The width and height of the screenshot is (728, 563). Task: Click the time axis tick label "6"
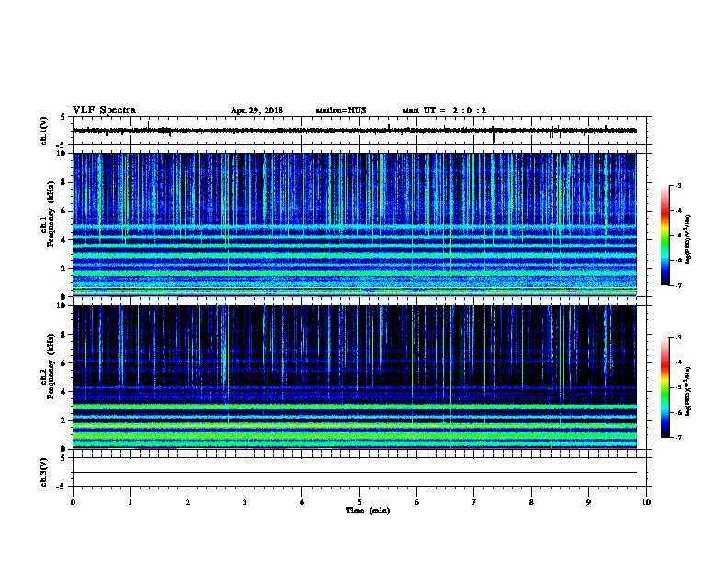[417, 502]
